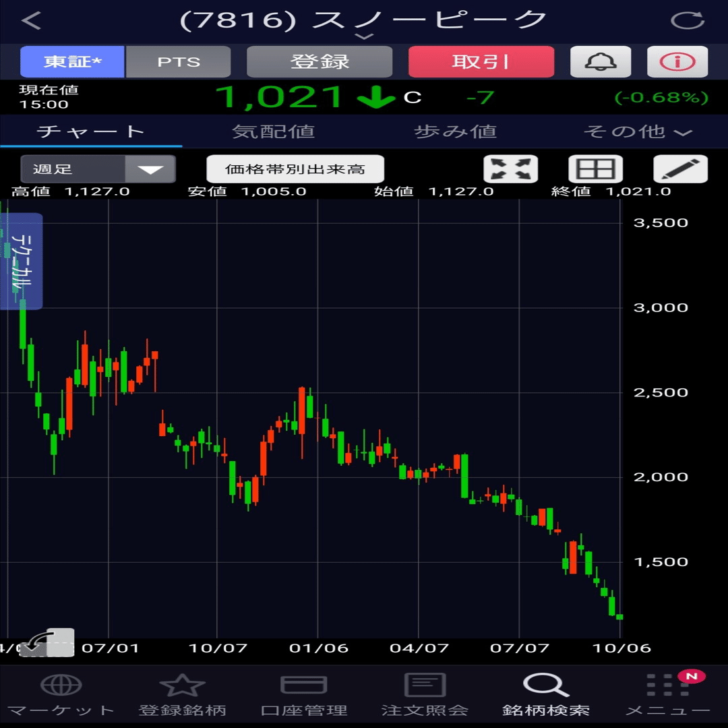Viewport: 728px width, 728px height.
Task: Tap the chart rotate/return icon
Action: 49,642
